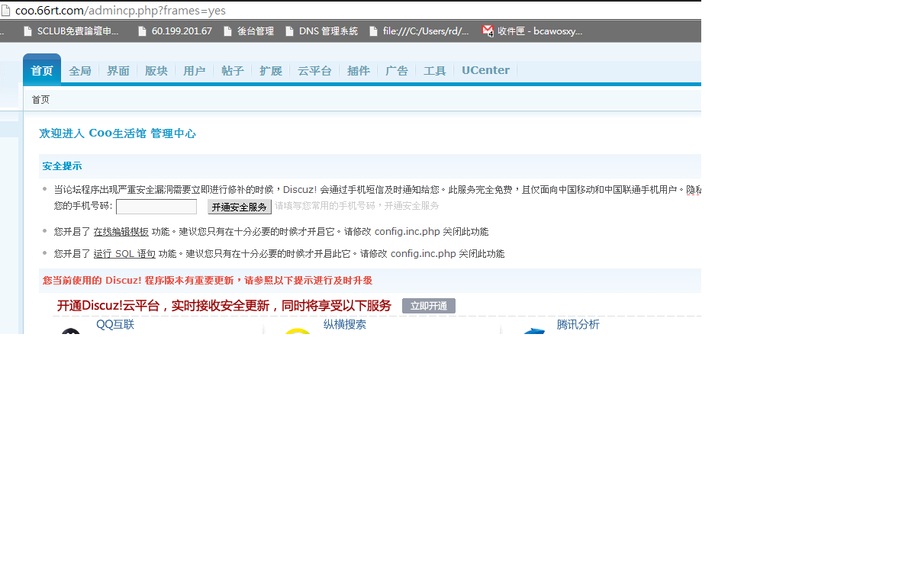The image size is (905, 588).
Task: Open the 广告 tab
Action: pyautogui.click(x=397, y=70)
